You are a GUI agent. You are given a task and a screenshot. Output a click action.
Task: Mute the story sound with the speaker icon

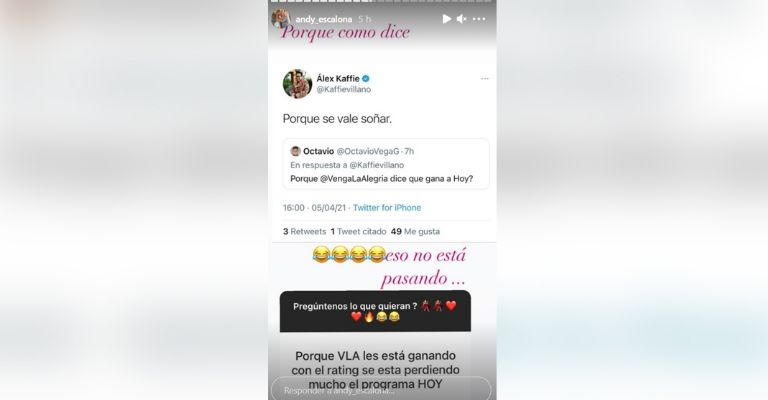(461, 19)
